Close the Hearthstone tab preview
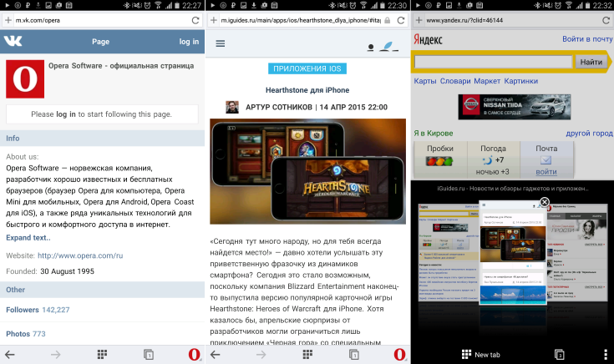 coord(545,202)
